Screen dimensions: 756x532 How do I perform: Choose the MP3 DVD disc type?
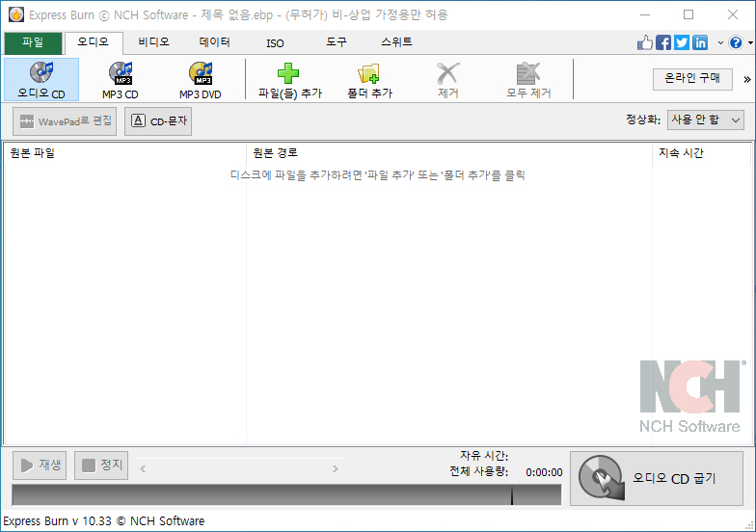tap(201, 79)
